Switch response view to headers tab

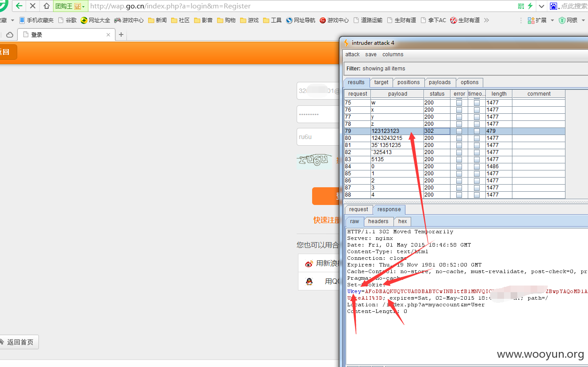click(x=378, y=221)
